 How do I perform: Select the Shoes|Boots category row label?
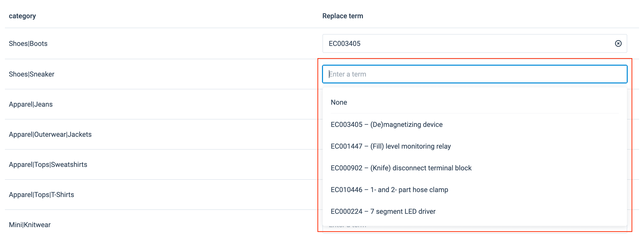(x=28, y=43)
